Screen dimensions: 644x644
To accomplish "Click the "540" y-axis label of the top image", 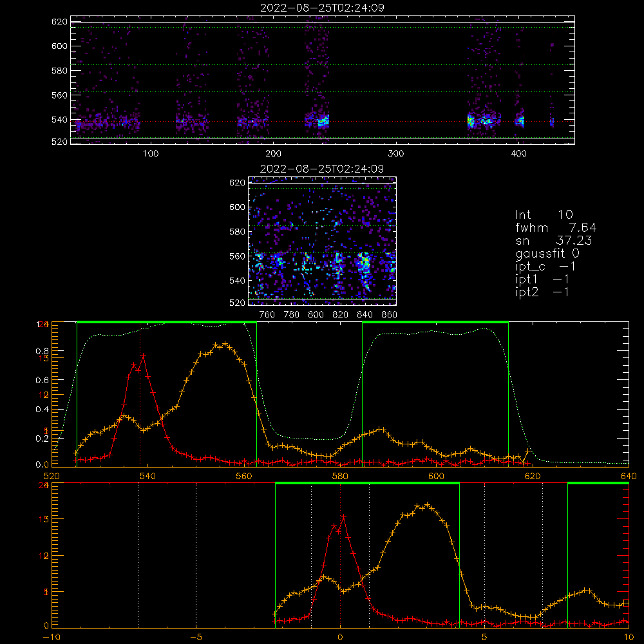I will (x=59, y=120).
